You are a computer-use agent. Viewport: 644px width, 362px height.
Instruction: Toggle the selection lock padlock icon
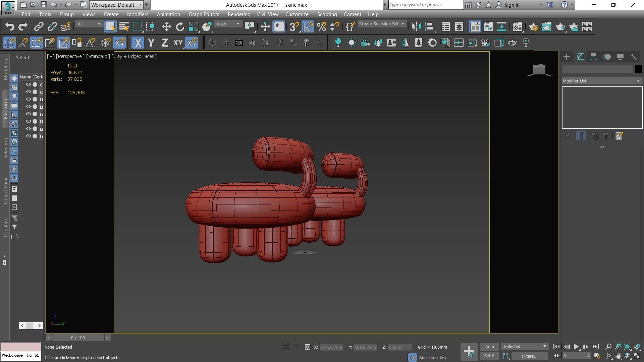(x=297, y=347)
